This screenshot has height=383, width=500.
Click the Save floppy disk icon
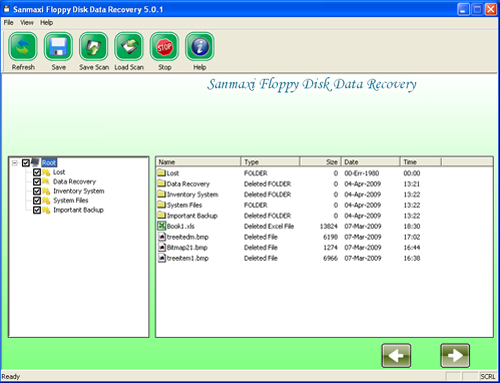[x=58, y=46]
